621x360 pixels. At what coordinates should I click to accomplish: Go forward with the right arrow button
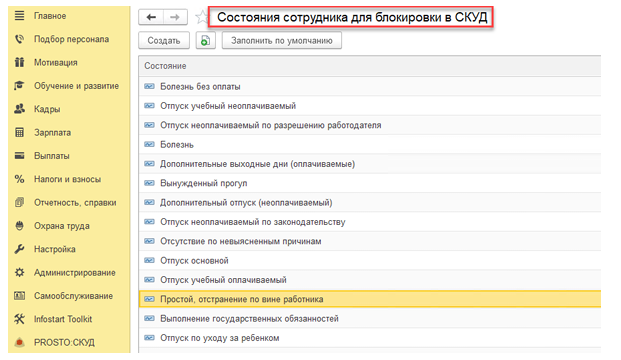coord(175,17)
